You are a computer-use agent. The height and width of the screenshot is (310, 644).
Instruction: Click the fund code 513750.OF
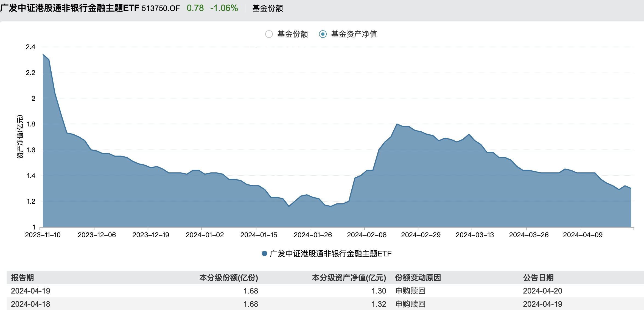(x=161, y=8)
